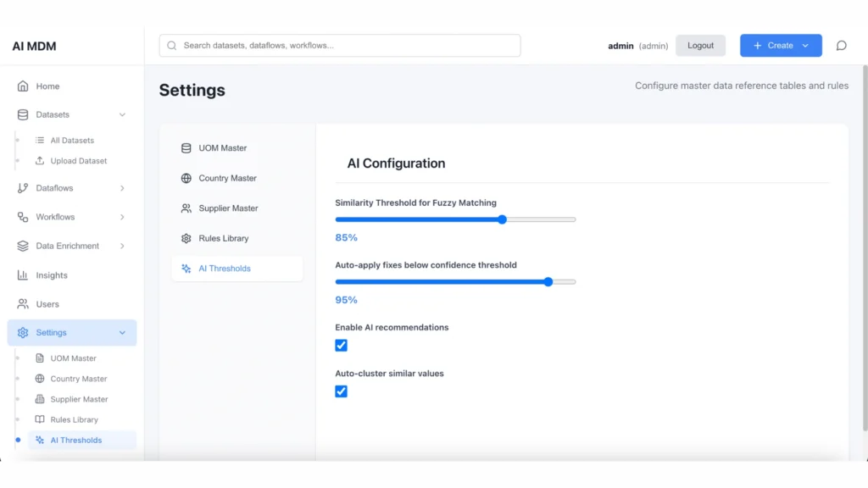Click the Insights bar chart icon
The width and height of the screenshot is (868, 488).
point(23,275)
